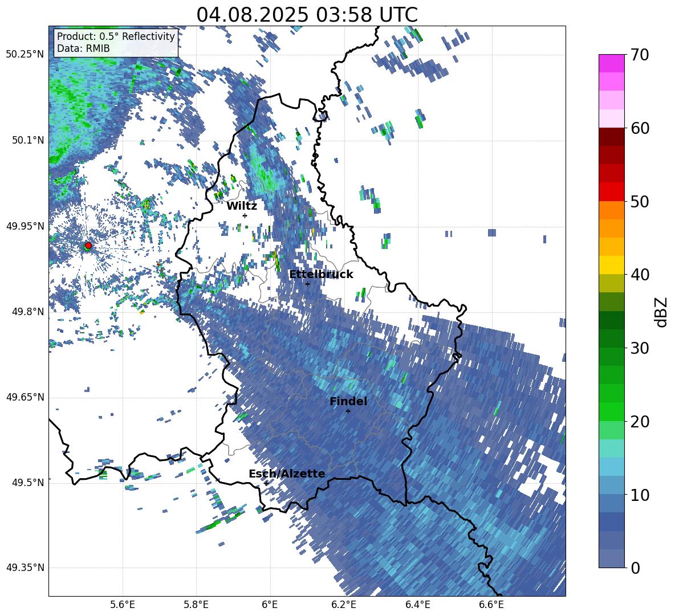Click the 49.35°N latitude label

[x=25, y=568]
